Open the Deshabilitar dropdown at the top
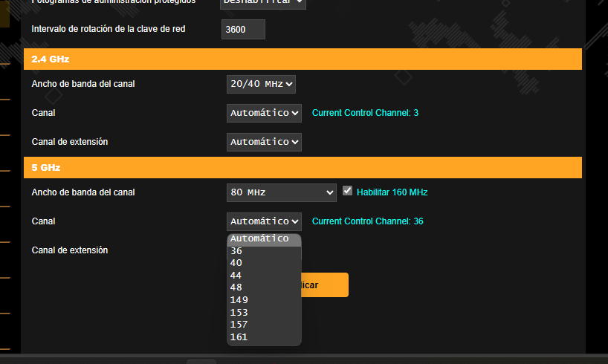608x364 pixels. [264, 2]
